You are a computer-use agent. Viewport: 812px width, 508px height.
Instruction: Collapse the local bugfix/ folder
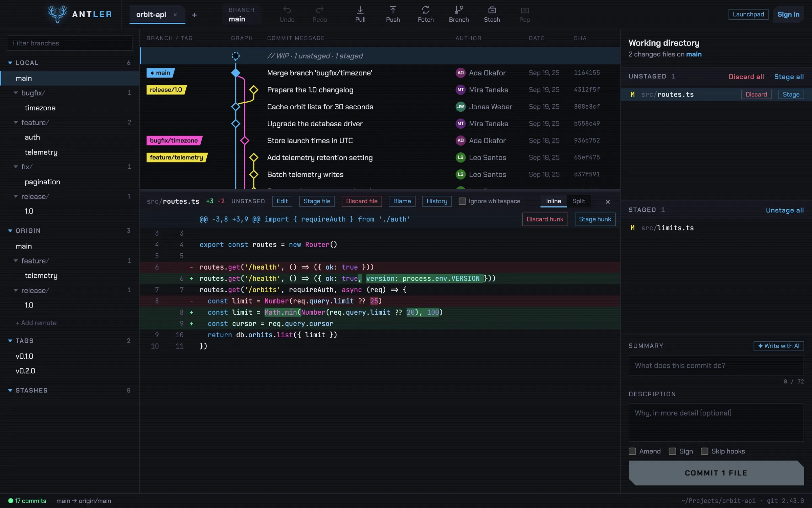coord(16,93)
